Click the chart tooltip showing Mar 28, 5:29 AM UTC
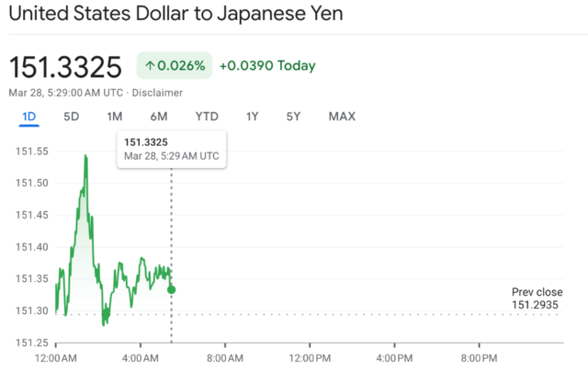This screenshot has height=382, width=588. [172, 150]
